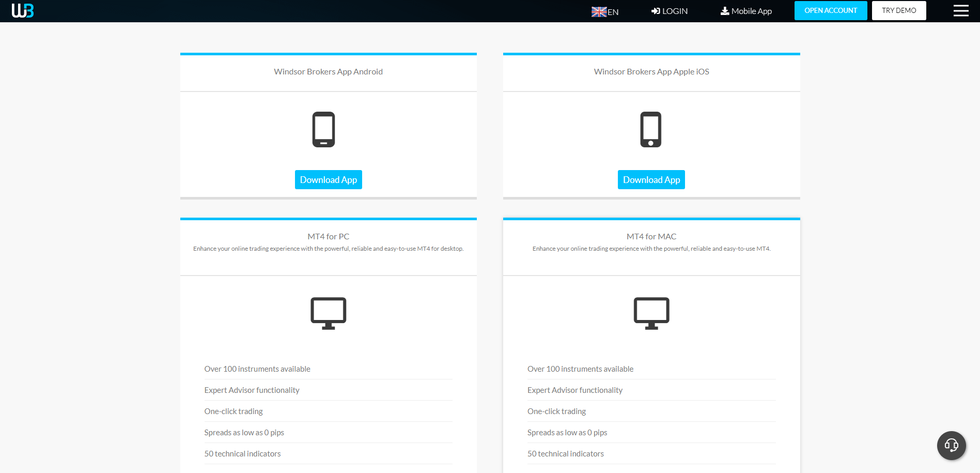Screen dimensions: 980x473
Task: Click MT4 for MAC description text
Action: (x=651, y=249)
